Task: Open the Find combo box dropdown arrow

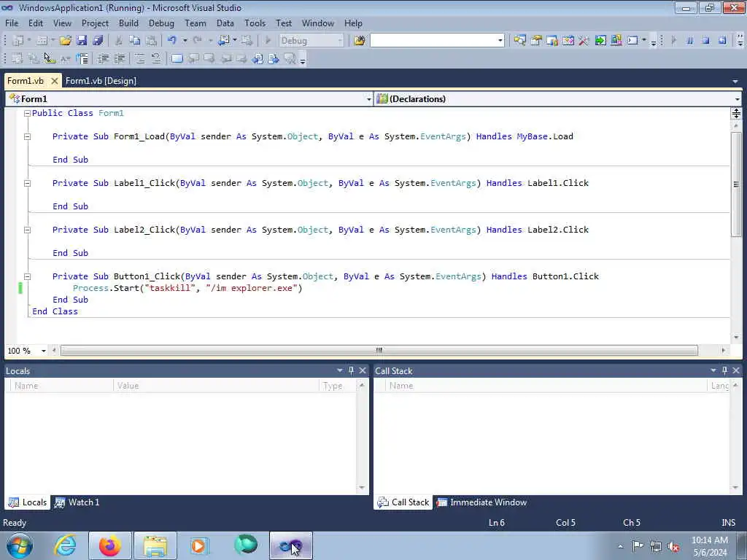Action: pyautogui.click(x=500, y=41)
